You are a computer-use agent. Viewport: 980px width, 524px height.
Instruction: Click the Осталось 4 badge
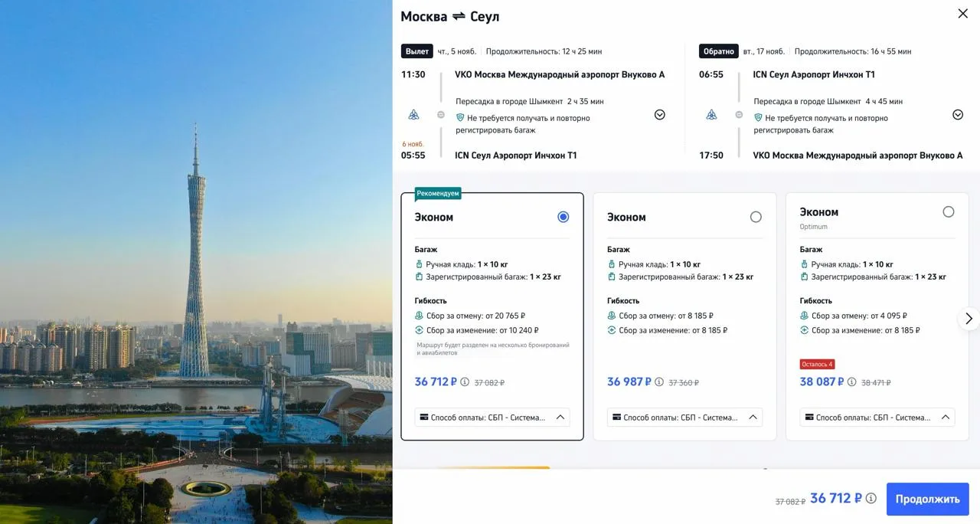817,364
